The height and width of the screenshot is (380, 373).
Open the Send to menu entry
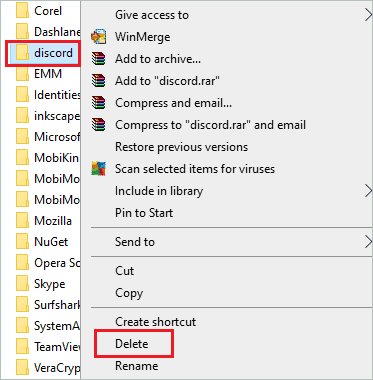pos(135,242)
